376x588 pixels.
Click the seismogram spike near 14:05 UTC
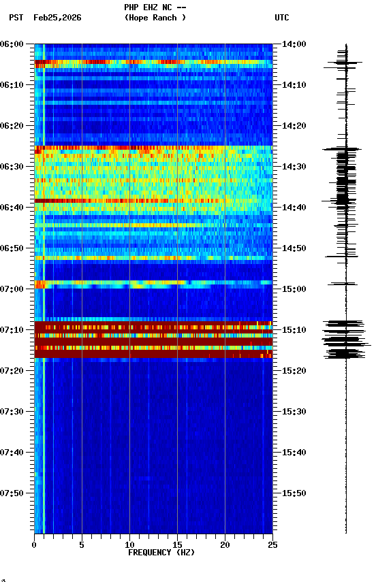346,63
